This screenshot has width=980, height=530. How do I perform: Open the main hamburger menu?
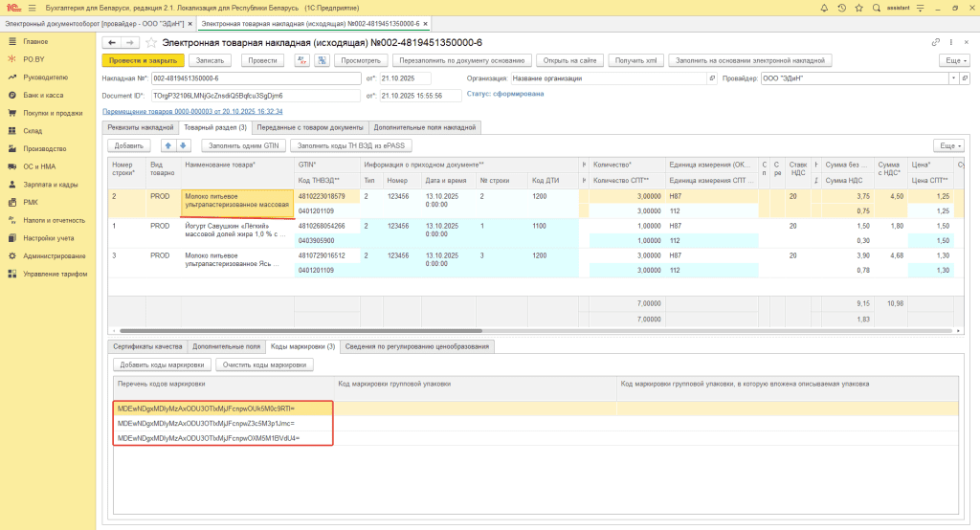pyautogui.click(x=31, y=8)
